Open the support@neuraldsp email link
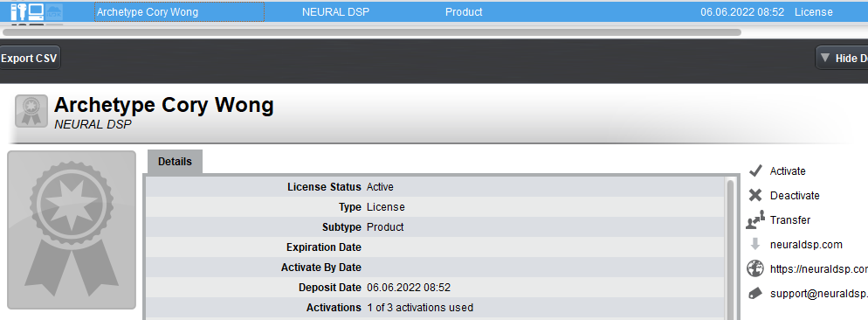868x320 pixels. [819, 294]
